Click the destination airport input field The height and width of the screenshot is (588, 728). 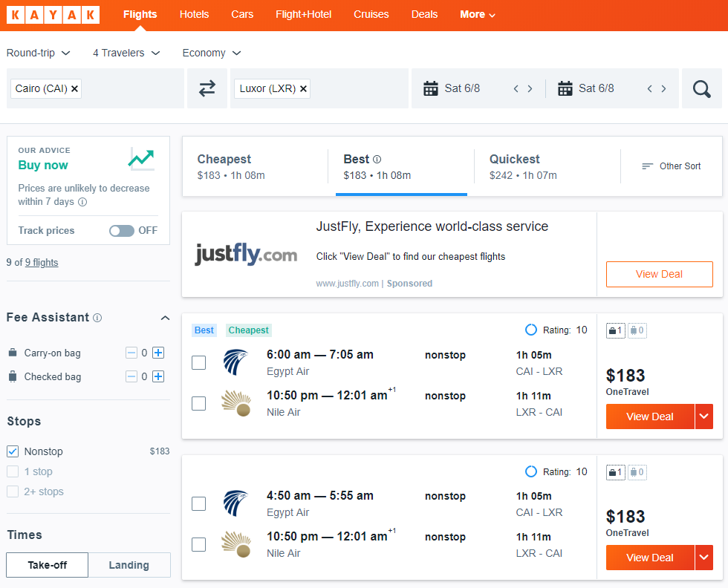[319, 88]
